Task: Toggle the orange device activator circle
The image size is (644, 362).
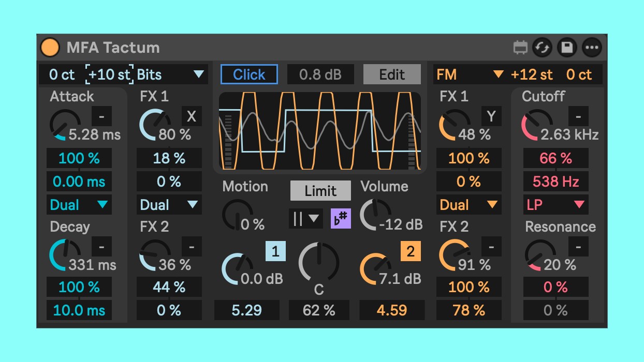Action: tap(50, 48)
